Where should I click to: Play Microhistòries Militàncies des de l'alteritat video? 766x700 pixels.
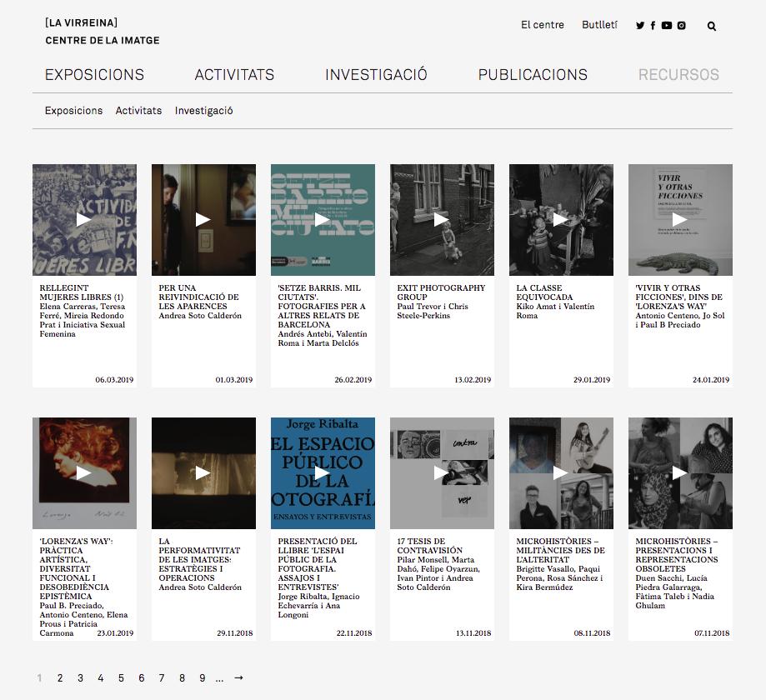coord(561,472)
